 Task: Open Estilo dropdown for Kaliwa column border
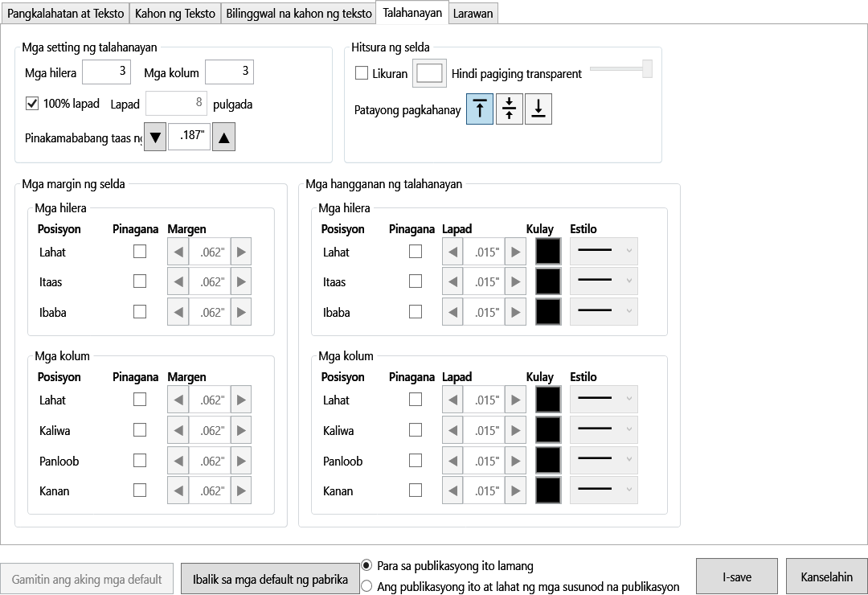coord(604,430)
